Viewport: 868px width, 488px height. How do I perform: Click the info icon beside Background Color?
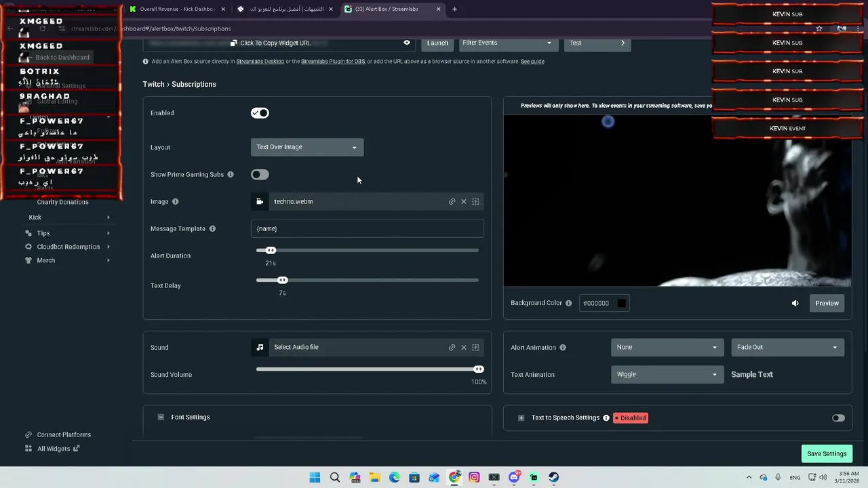coord(568,303)
